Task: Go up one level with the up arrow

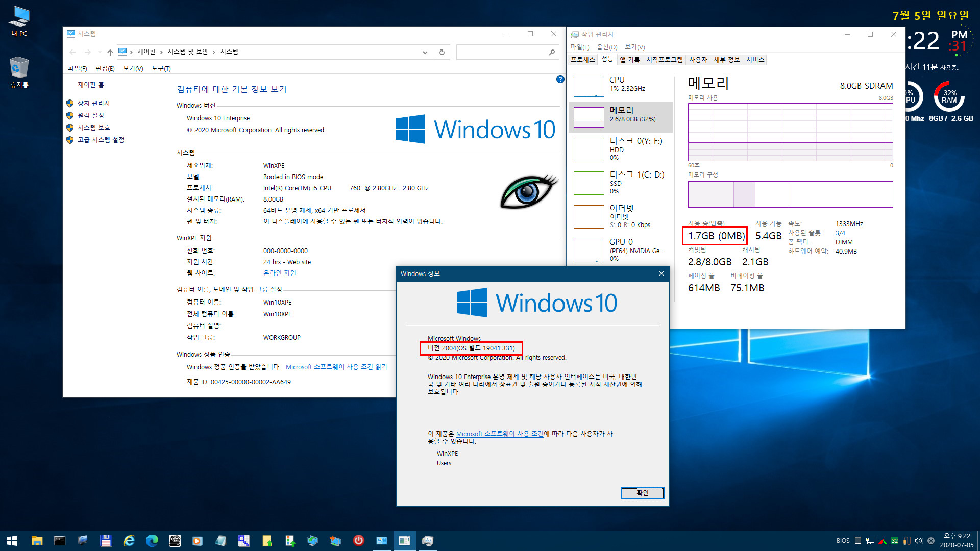Action: tap(110, 52)
